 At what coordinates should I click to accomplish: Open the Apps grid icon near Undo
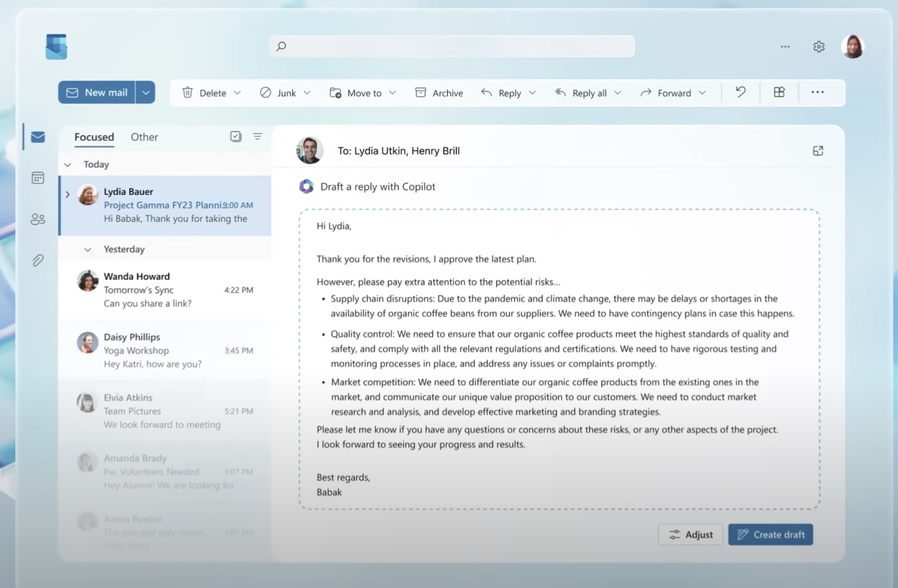click(779, 92)
